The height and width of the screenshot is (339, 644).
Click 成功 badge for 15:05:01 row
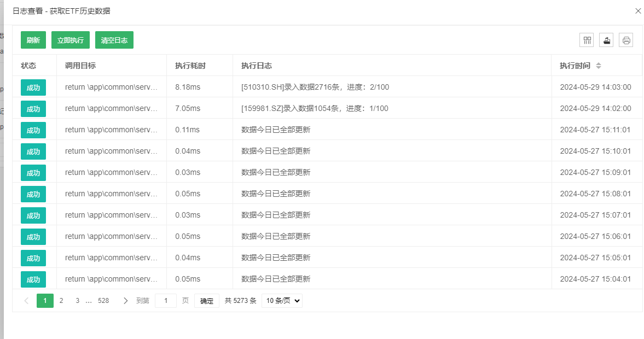tap(33, 258)
